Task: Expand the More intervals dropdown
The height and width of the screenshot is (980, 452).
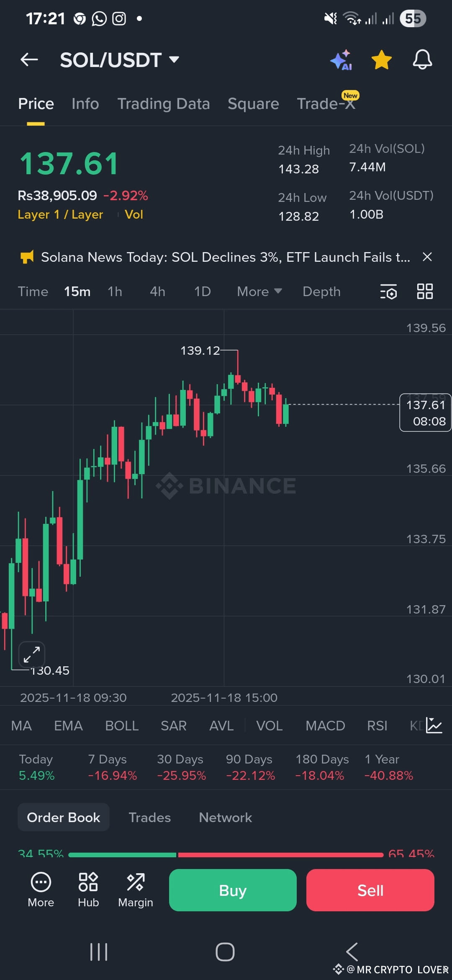Action: click(x=259, y=291)
